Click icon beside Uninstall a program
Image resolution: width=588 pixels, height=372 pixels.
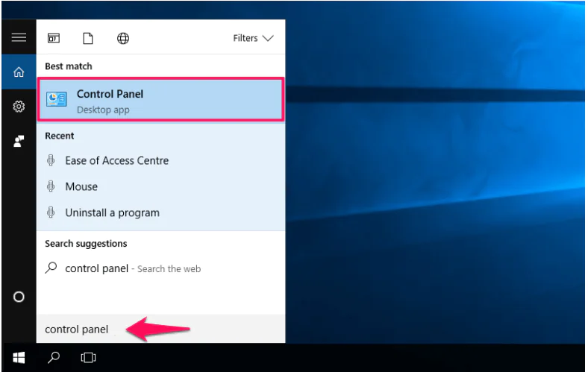51,212
